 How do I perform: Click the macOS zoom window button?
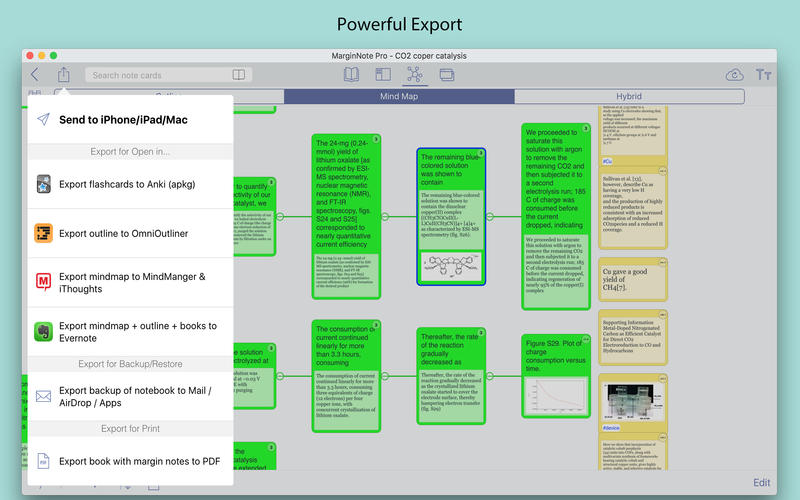[x=54, y=56]
